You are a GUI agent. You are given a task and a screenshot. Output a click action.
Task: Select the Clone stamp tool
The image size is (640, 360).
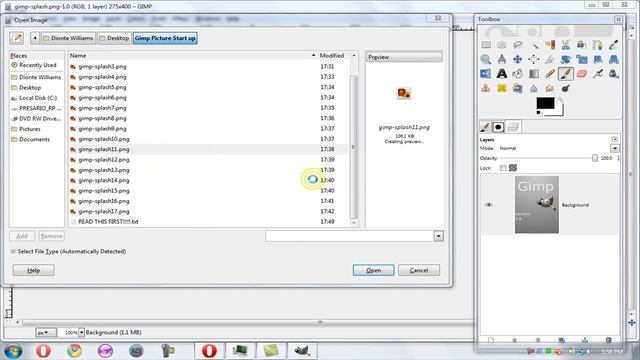click(x=486, y=88)
